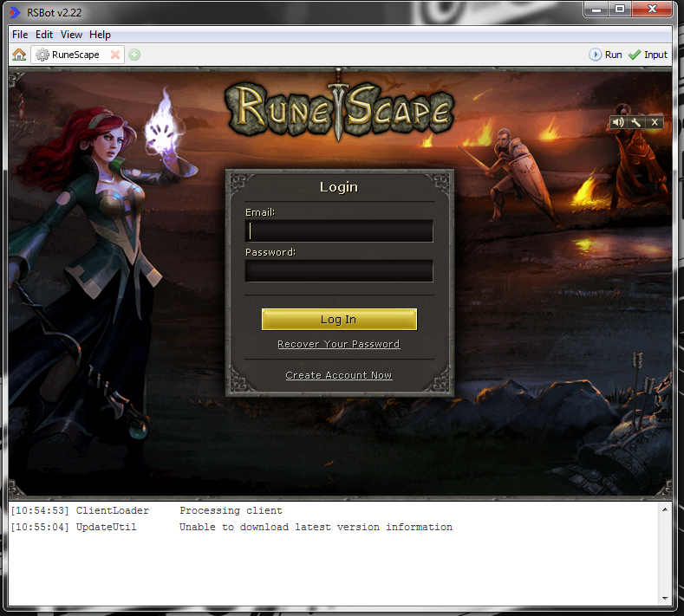Click the RSBot app icon in title bar
Screen dimensions: 684x616
pyautogui.click(x=15, y=12)
